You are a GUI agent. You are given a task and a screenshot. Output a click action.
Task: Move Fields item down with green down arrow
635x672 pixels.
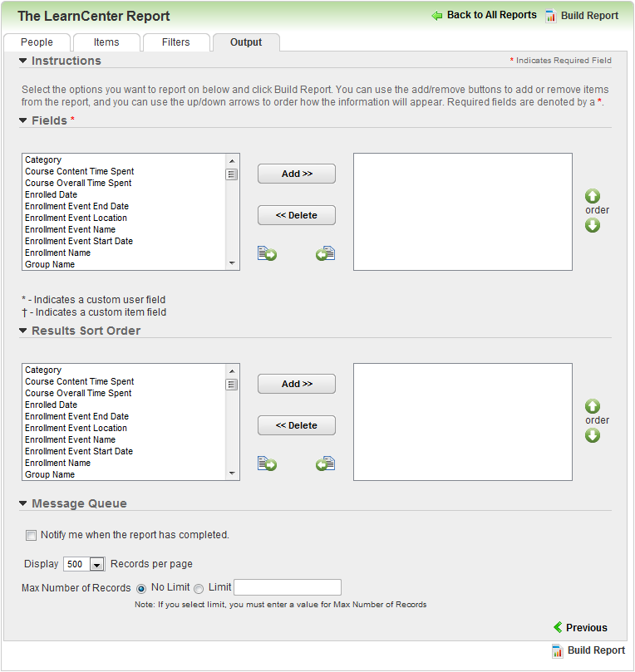point(593,225)
